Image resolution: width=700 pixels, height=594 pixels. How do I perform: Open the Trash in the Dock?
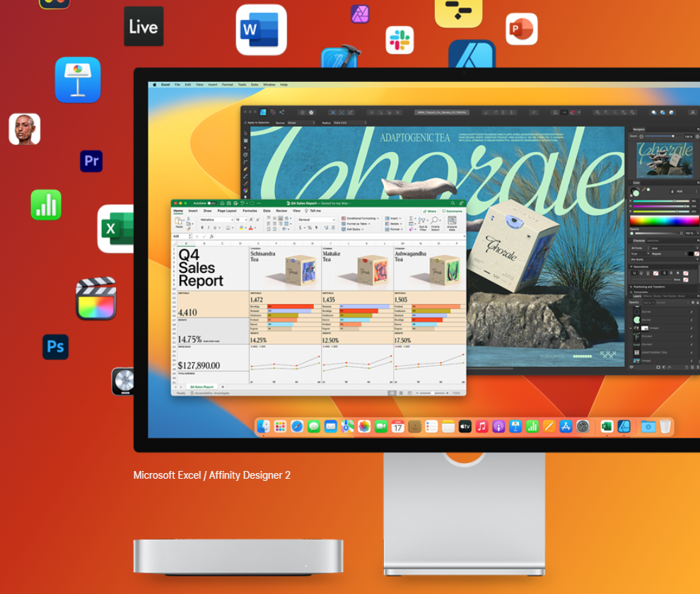pyautogui.click(x=665, y=427)
